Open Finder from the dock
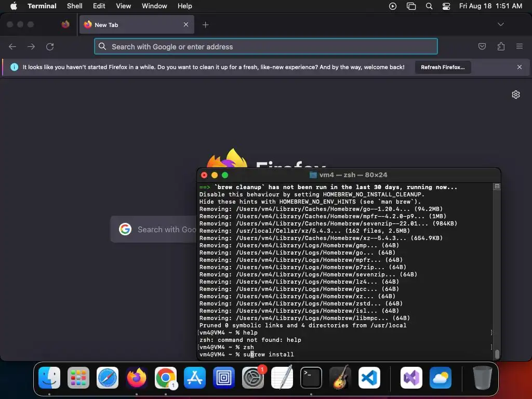 tap(49, 378)
